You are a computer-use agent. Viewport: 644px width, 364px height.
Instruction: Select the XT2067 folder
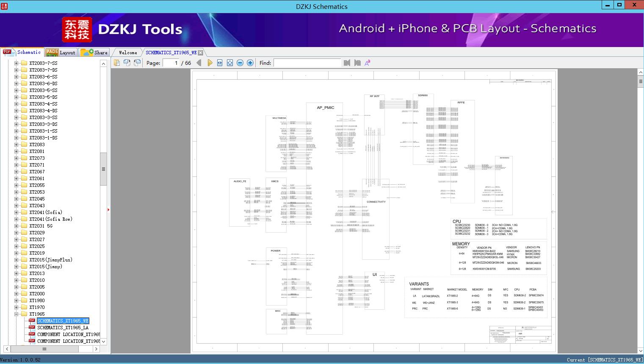pyautogui.click(x=37, y=172)
